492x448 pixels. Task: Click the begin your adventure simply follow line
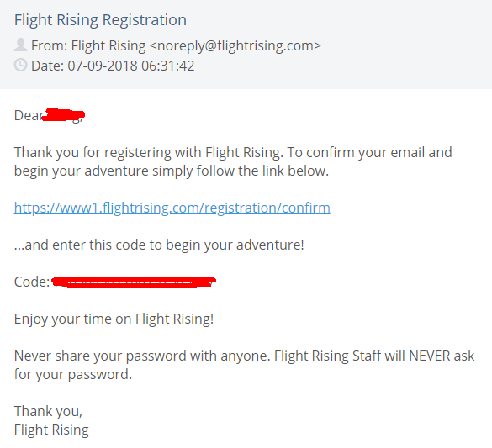[x=172, y=171]
